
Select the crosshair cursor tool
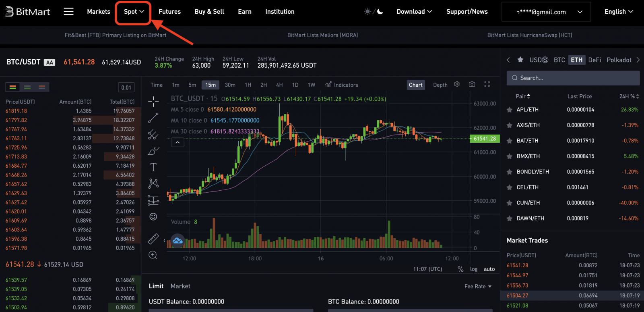153,101
